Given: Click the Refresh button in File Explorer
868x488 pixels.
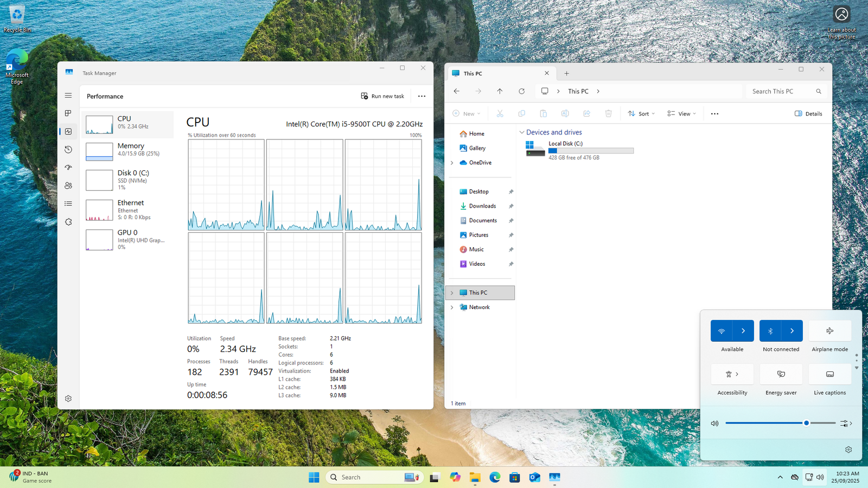Looking at the screenshot, I should [x=521, y=91].
